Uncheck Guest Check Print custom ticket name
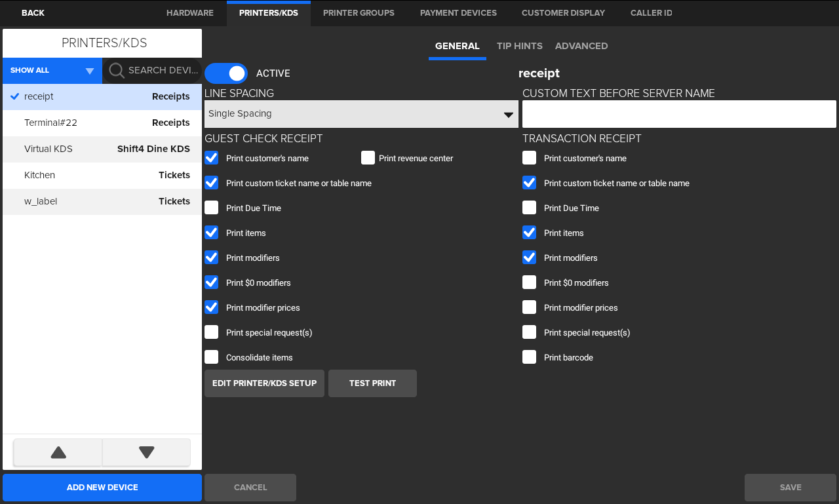 tap(211, 183)
